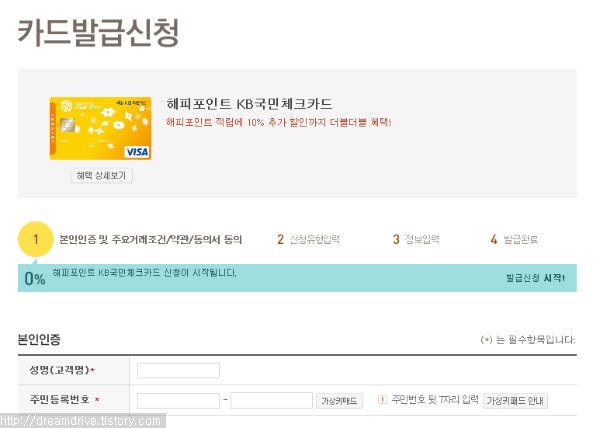This screenshot has width=600, height=428.
Task: Click the 주민번호 뒷 7자리 입력 hint text
Action: (x=435, y=400)
